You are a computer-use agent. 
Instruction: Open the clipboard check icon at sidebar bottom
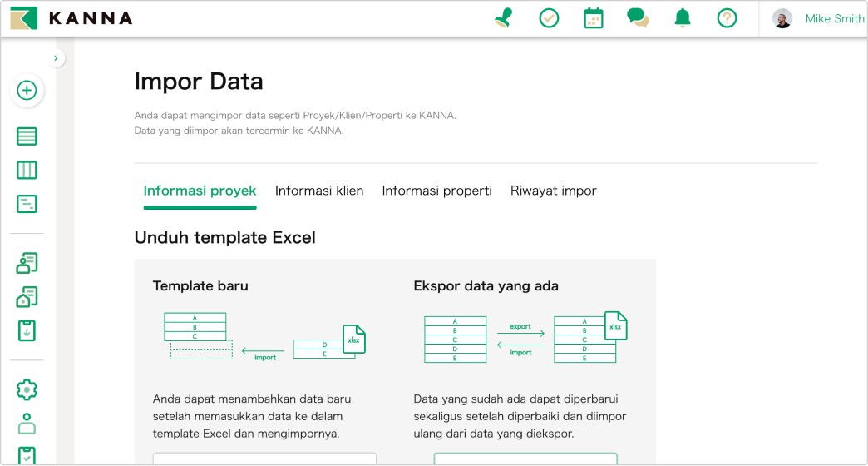[x=27, y=455]
